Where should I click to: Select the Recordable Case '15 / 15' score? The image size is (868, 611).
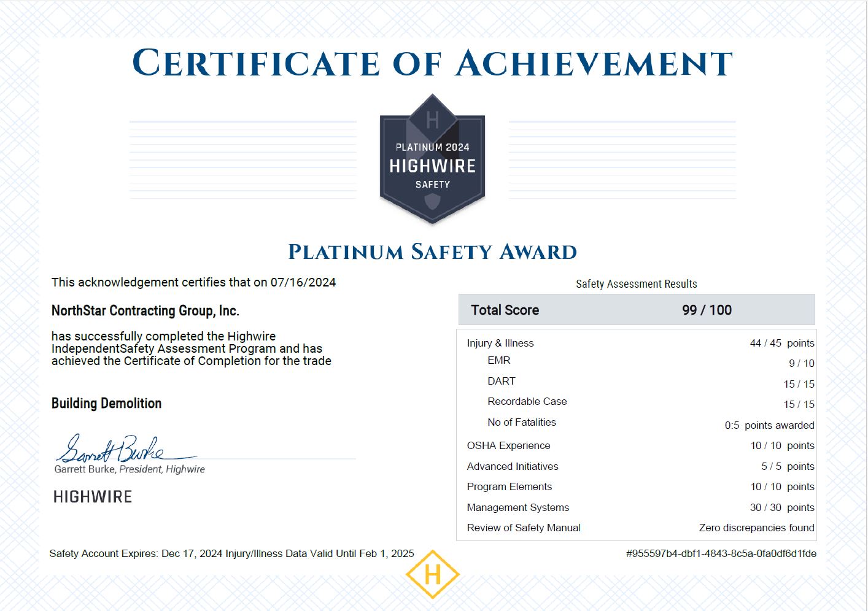799,404
